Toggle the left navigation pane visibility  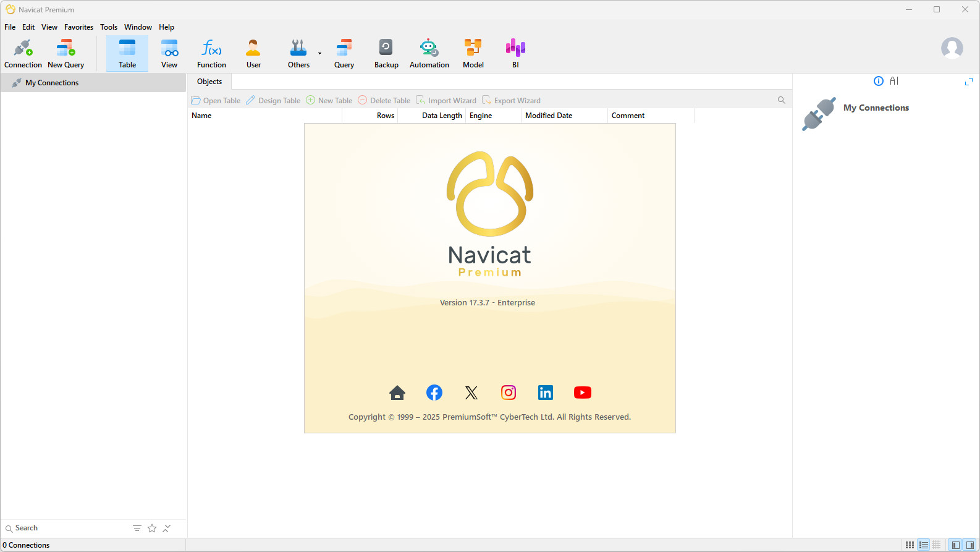[x=956, y=545]
